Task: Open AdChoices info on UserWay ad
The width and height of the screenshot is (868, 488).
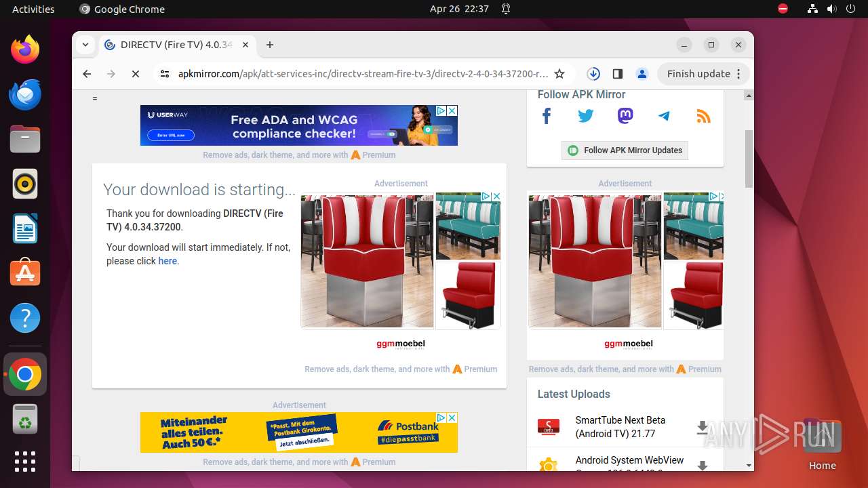Action: [441, 110]
